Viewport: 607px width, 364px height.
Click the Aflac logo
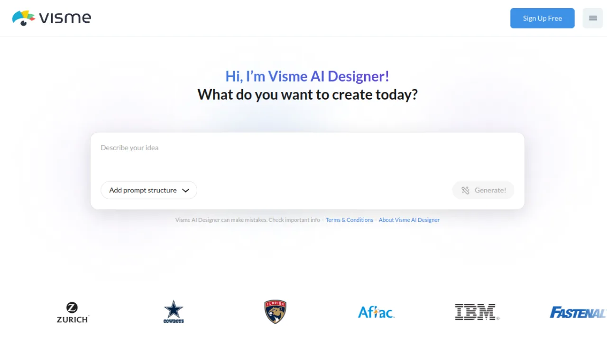[x=376, y=312]
